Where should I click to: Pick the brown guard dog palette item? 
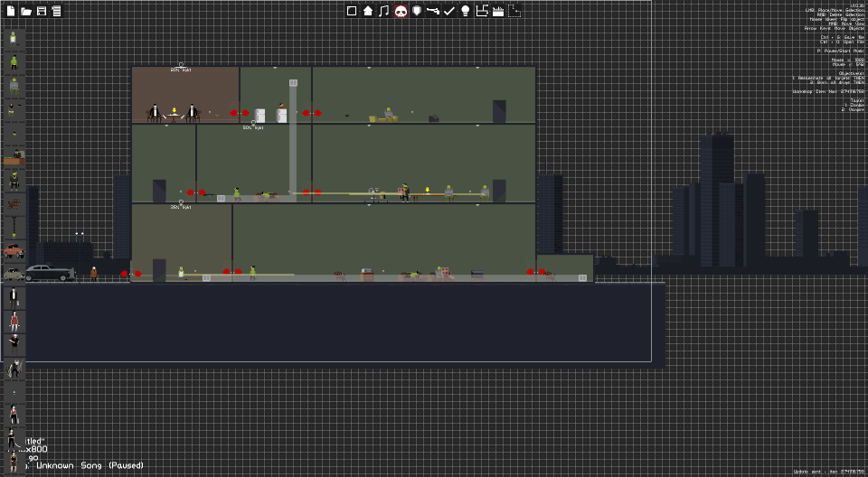(x=14, y=204)
